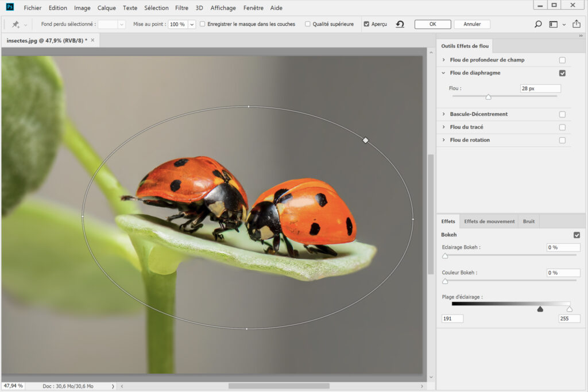Click the Flou slider handle
The width and height of the screenshot is (588, 392).
pos(488,97)
